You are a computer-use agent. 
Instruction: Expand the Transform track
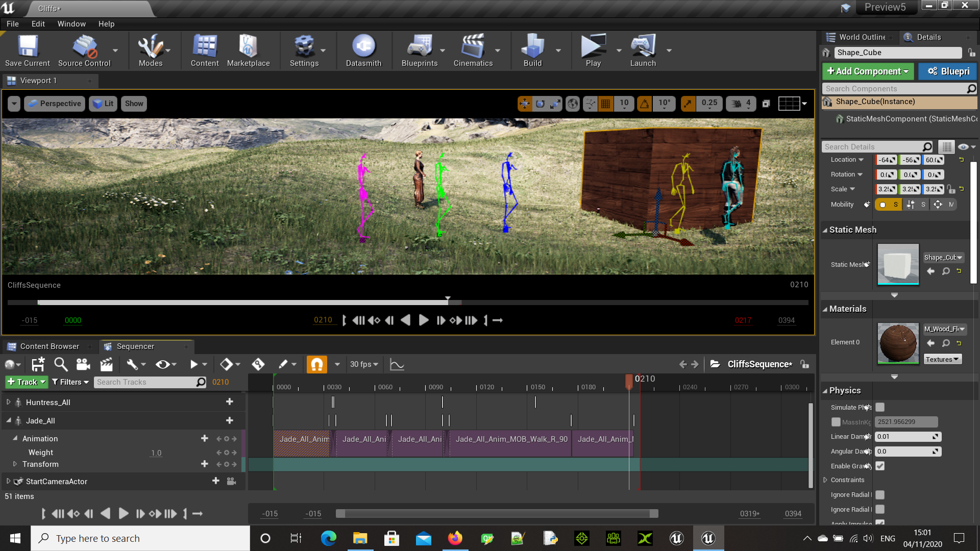point(15,464)
